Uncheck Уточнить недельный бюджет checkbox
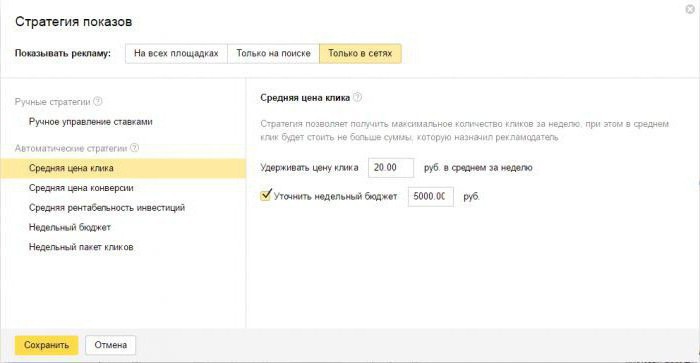700x363 pixels. click(x=266, y=195)
